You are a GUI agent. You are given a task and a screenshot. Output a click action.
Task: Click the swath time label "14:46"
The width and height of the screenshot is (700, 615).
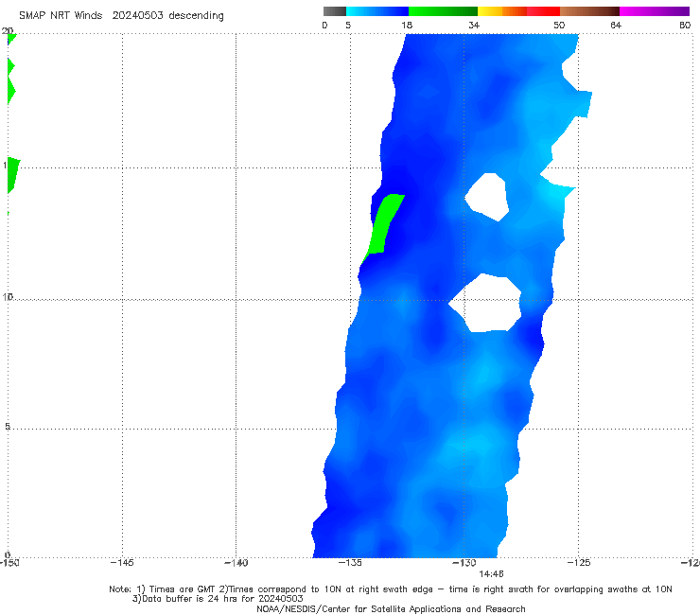491,574
